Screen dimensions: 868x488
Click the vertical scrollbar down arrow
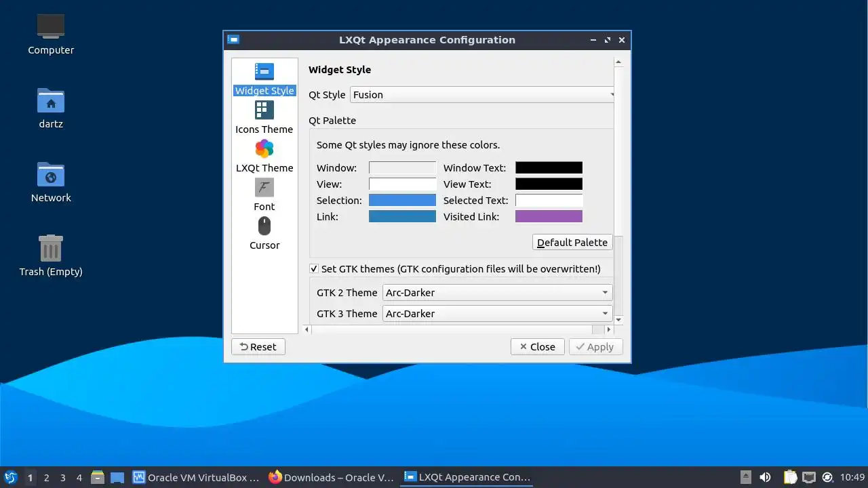point(618,319)
